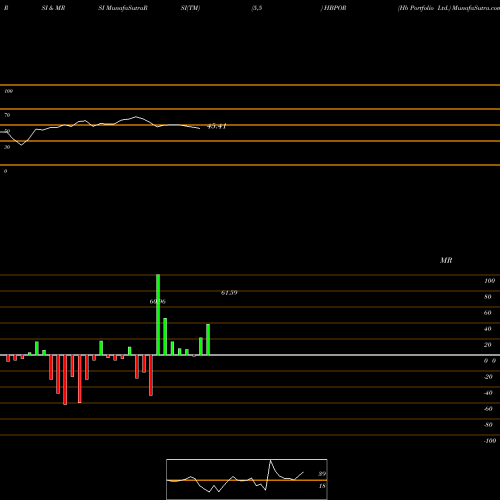Screen dimensions: 500x500
Task: Click the MR value label 61.59
Action: pyautogui.click(x=229, y=293)
